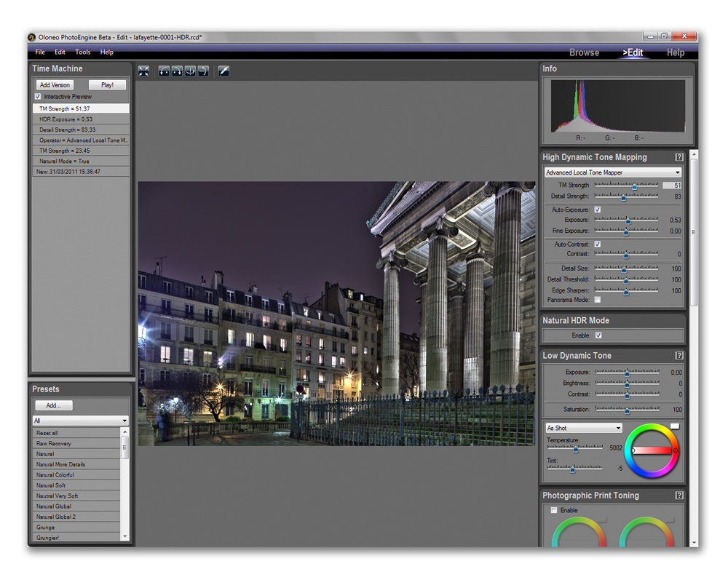Click the histogram in Info panel

[617, 106]
